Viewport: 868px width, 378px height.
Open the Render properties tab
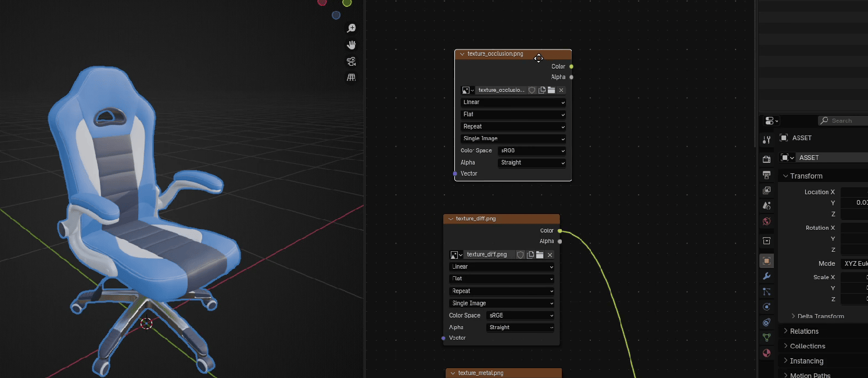point(766,159)
